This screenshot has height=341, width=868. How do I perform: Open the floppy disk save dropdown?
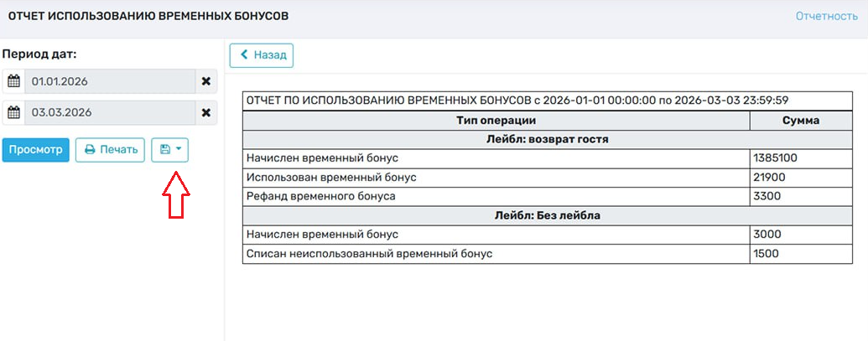169,150
